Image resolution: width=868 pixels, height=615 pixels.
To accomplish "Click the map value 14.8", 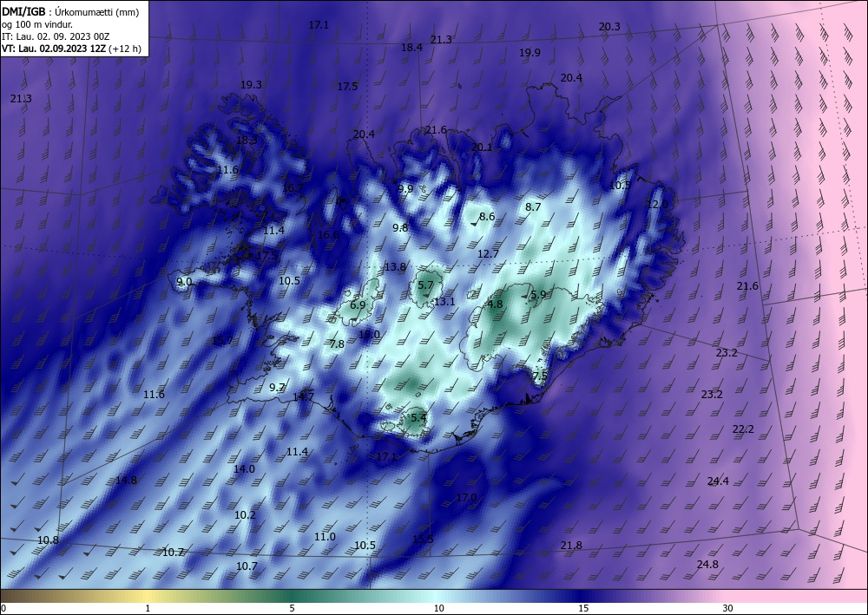I will (x=126, y=481).
